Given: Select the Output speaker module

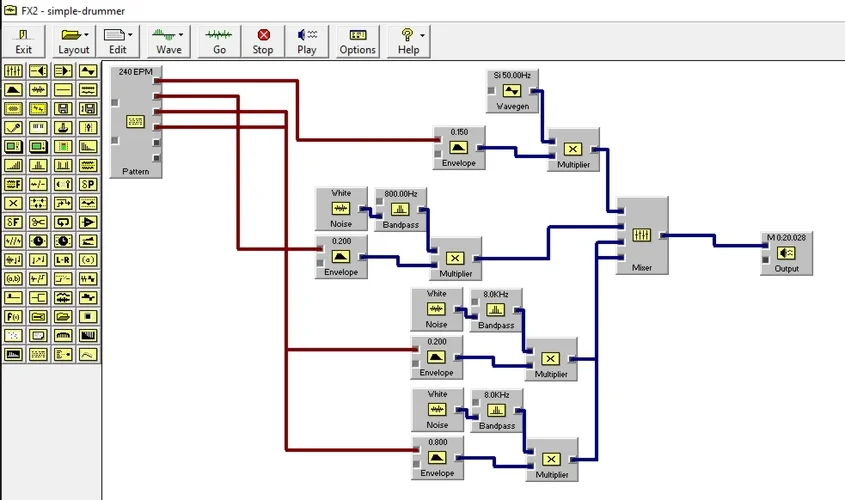Looking at the screenshot, I should click(x=786, y=253).
